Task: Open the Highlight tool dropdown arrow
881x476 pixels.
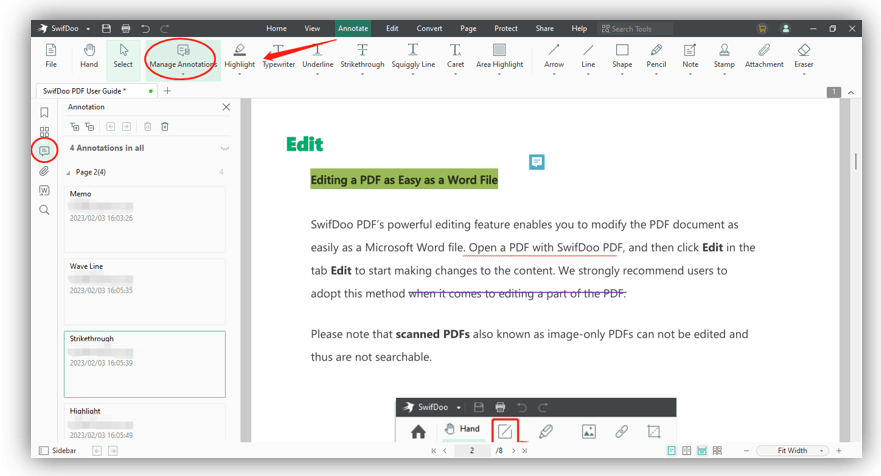Action: pos(239,74)
